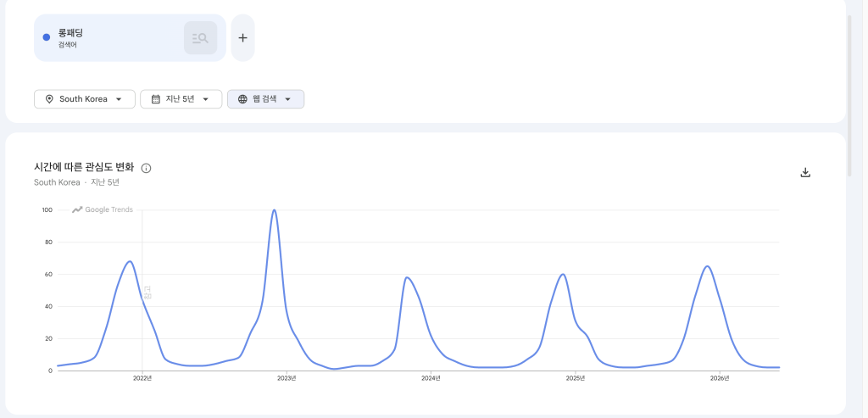Screen dimensions: 868x418
Task: Click the location pin icon in the South Korea filter
Action: (49, 99)
